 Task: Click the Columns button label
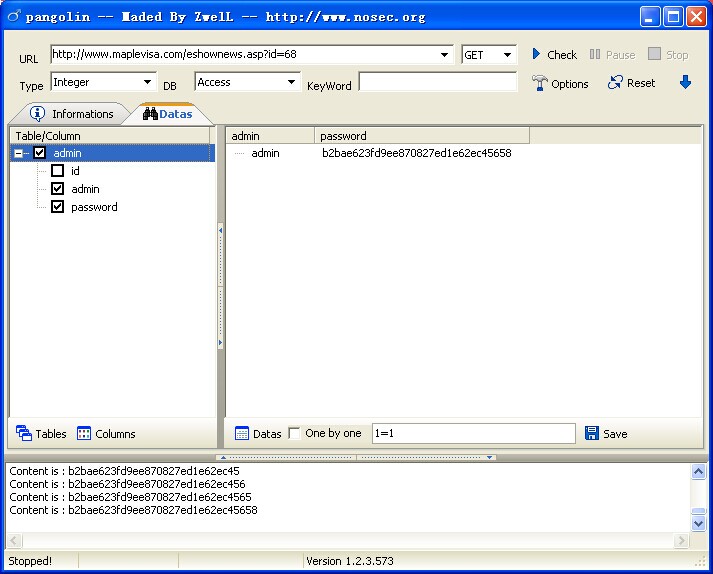coord(115,434)
